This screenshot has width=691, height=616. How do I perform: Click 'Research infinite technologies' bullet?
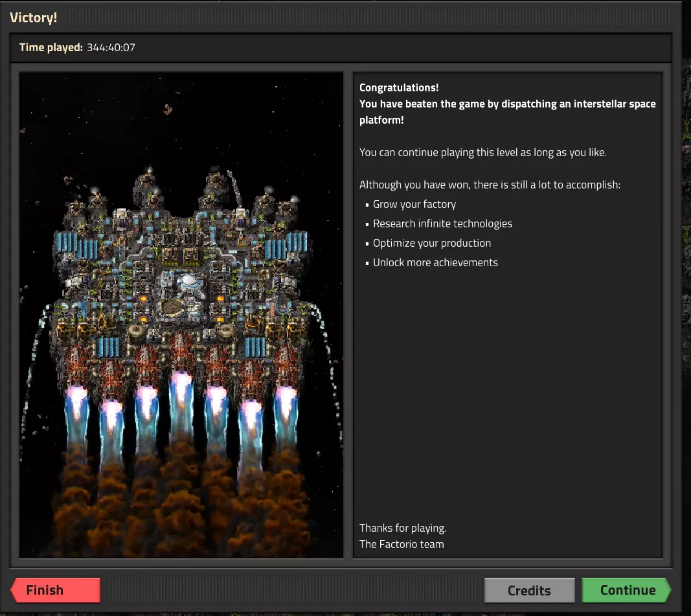pos(442,224)
